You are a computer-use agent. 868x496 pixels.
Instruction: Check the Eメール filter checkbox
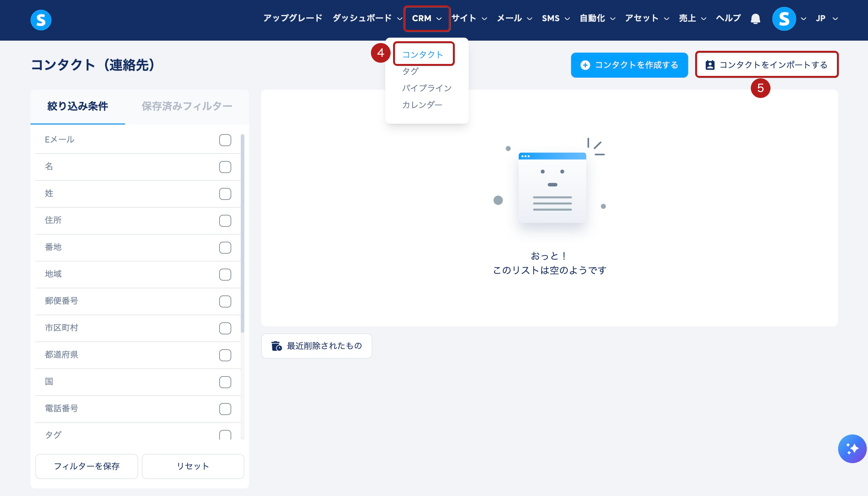pyautogui.click(x=225, y=140)
